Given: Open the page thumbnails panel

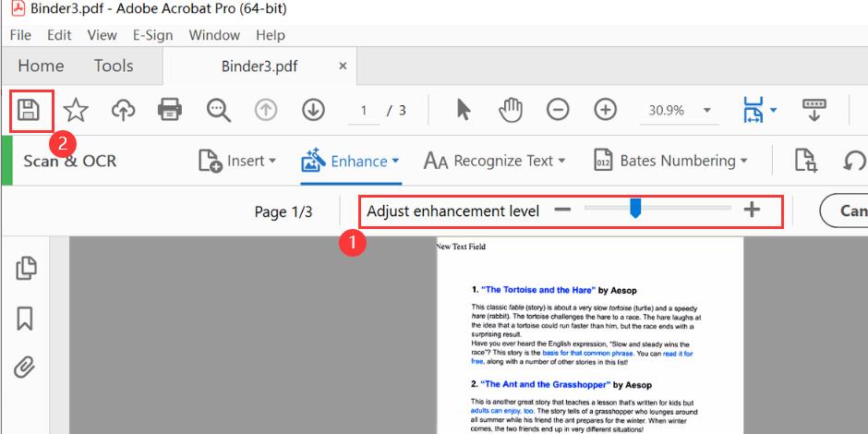Looking at the screenshot, I should [x=26, y=268].
